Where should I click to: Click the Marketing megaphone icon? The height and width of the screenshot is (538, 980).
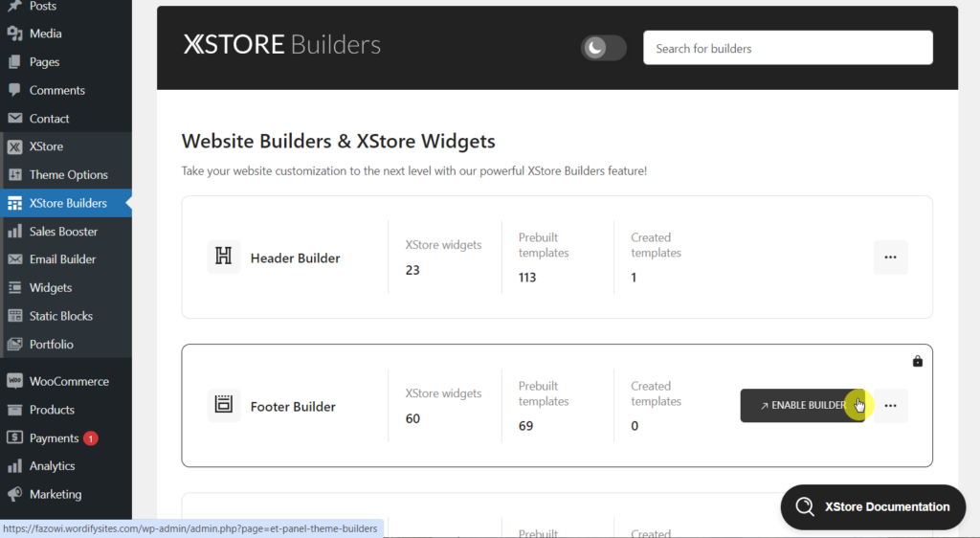pos(14,494)
